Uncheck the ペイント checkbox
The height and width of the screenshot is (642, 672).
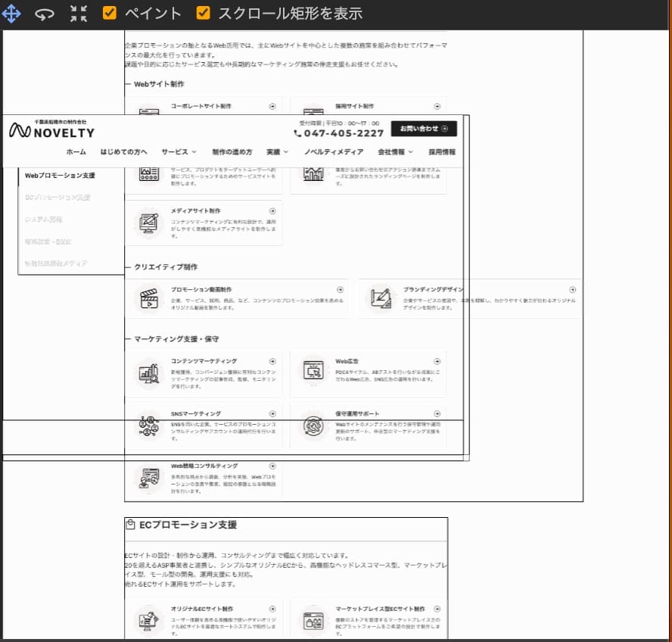110,13
